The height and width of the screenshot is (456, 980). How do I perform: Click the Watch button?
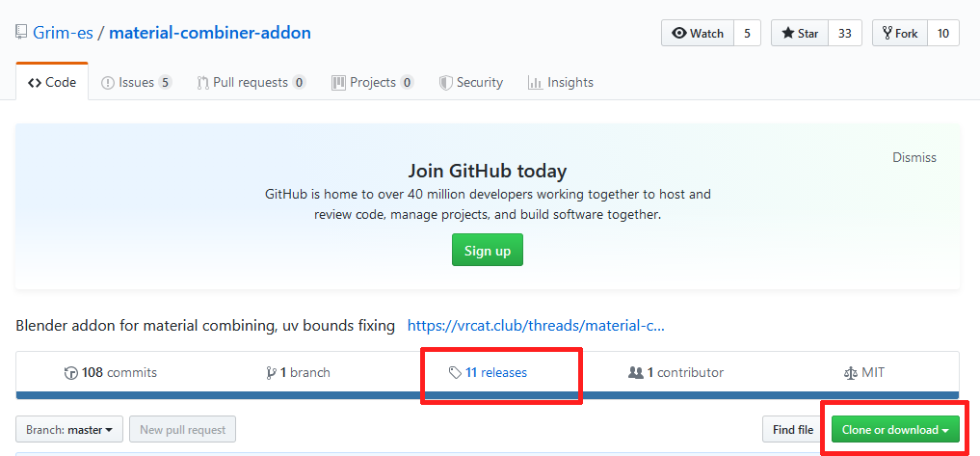pos(698,33)
